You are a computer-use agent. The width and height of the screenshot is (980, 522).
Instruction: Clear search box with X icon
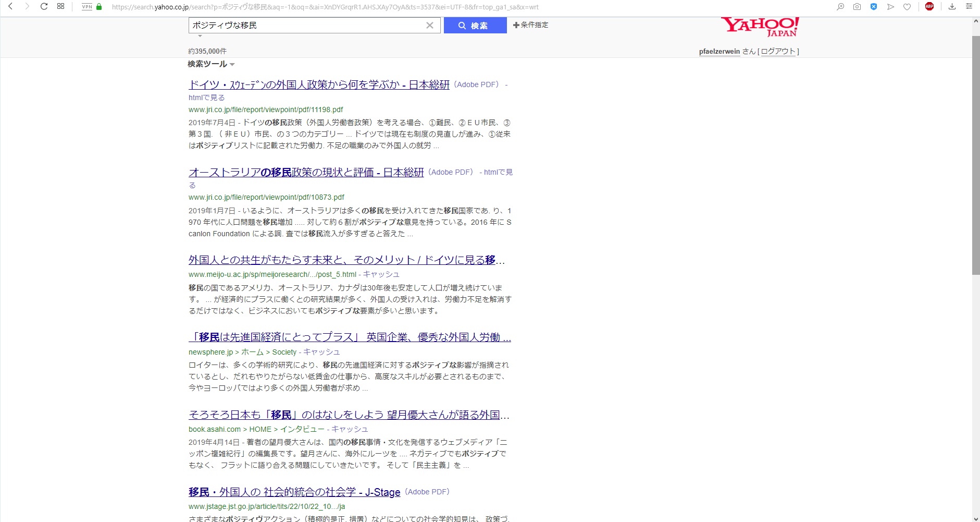point(430,25)
